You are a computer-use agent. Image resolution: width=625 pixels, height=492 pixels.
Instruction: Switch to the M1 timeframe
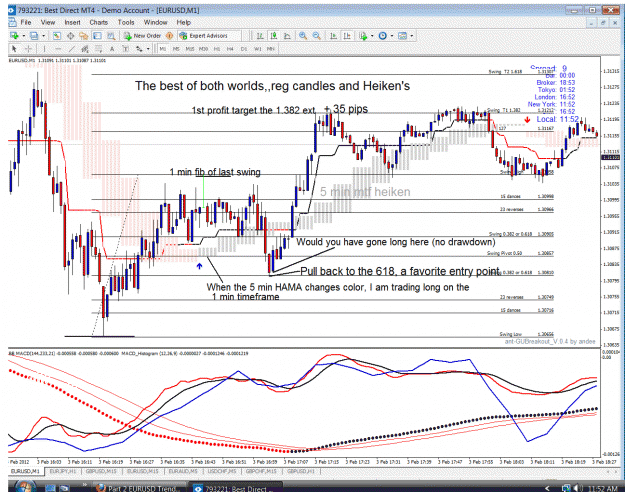coord(163,49)
